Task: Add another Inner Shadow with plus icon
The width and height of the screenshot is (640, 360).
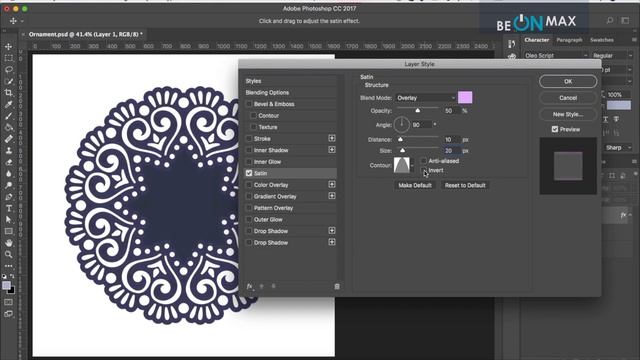Action: 332,150
